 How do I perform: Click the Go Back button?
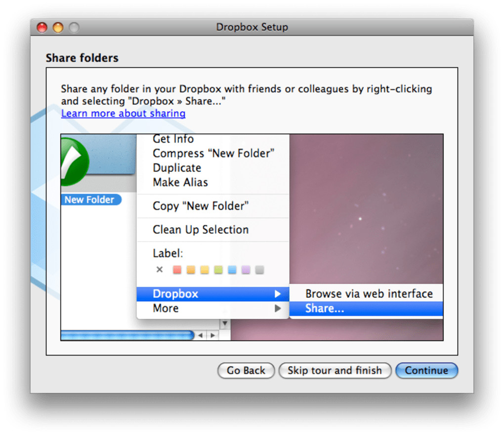coord(246,370)
